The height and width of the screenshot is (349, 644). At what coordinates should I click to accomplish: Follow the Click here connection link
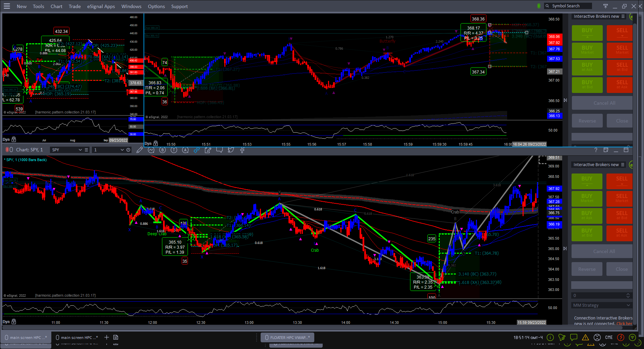pos(624,324)
